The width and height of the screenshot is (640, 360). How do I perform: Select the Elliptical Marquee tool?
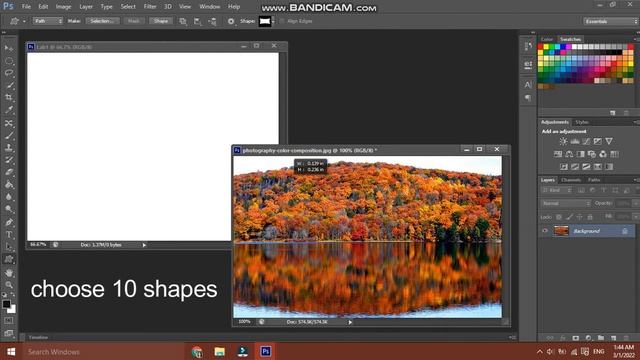9,61
